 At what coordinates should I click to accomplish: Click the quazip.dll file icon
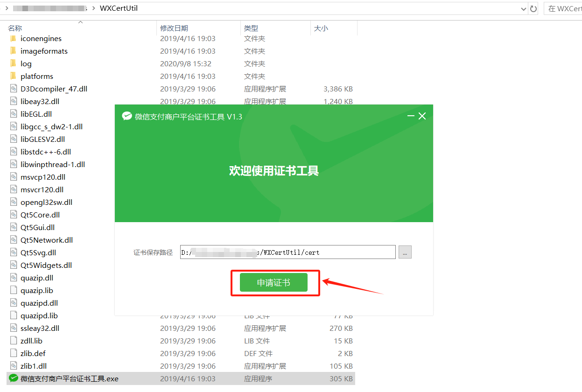point(13,278)
